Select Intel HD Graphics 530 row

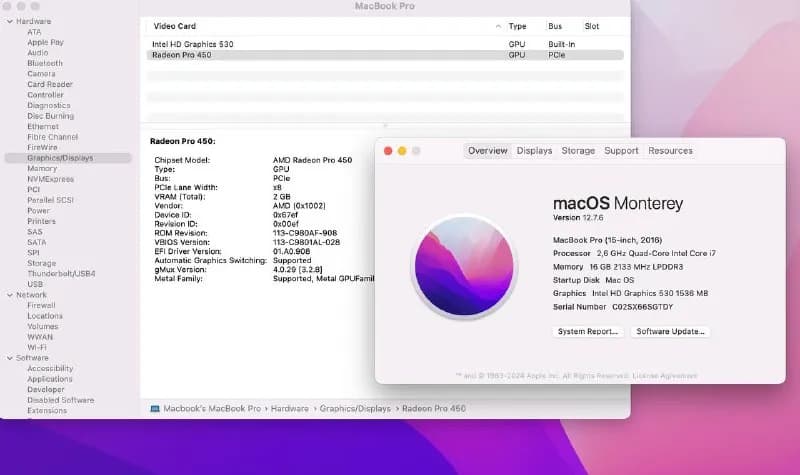385,44
